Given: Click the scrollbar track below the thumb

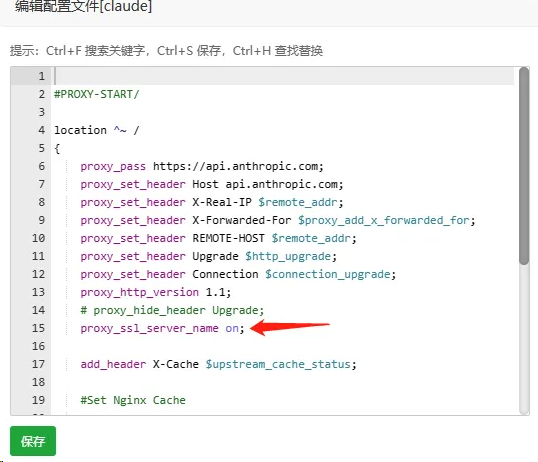Looking at the screenshot, I should point(524,339).
